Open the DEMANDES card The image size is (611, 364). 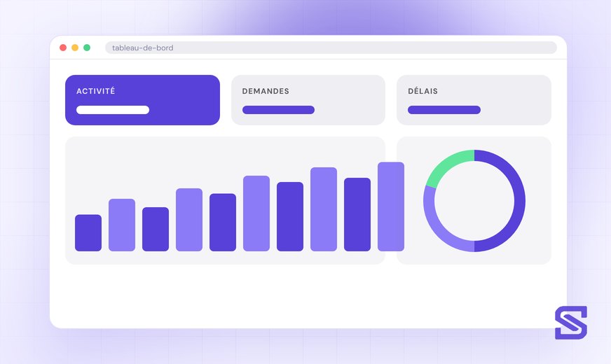point(308,100)
